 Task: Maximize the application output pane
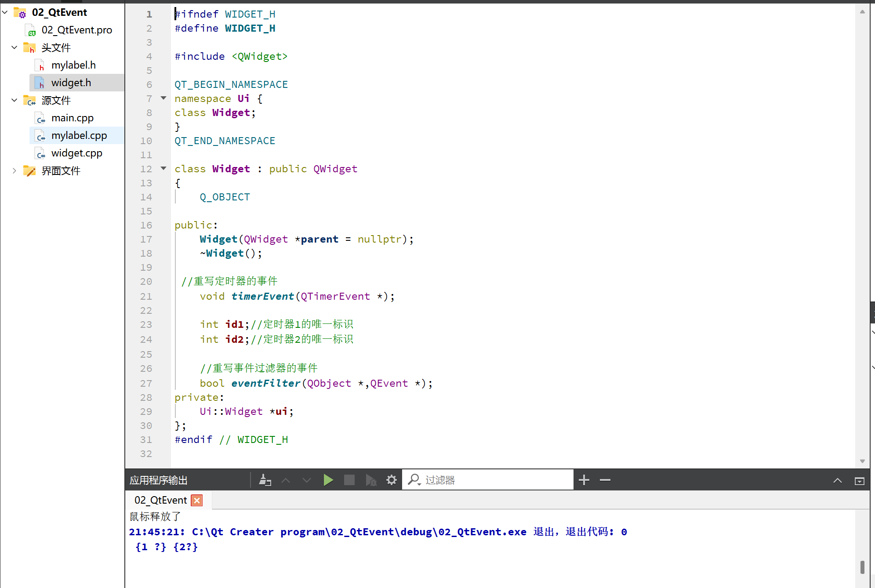[x=859, y=481]
